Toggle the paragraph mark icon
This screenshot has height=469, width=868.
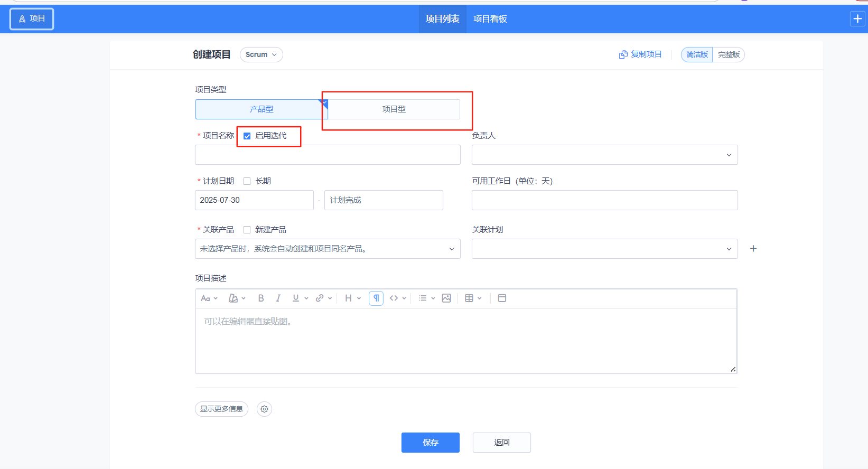(376, 298)
